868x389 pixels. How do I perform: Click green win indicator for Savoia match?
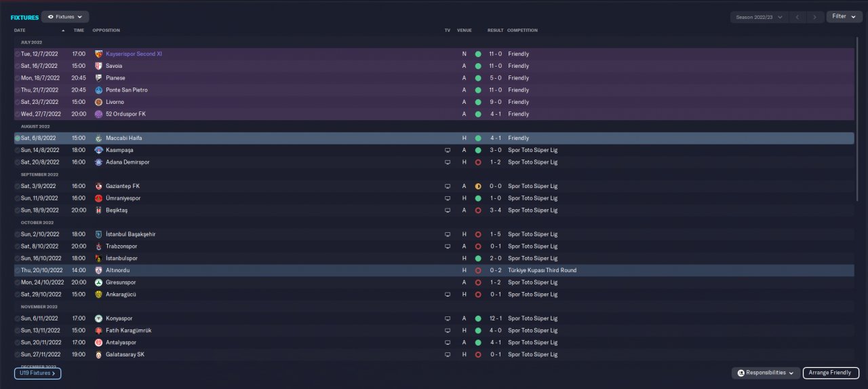point(477,66)
